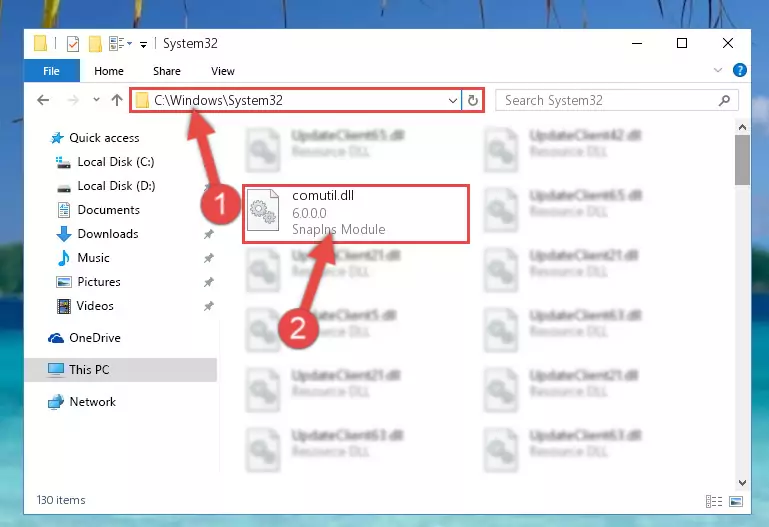769x527 pixels.
Task: Click the OneDrive cloud icon
Action: click(x=56, y=338)
